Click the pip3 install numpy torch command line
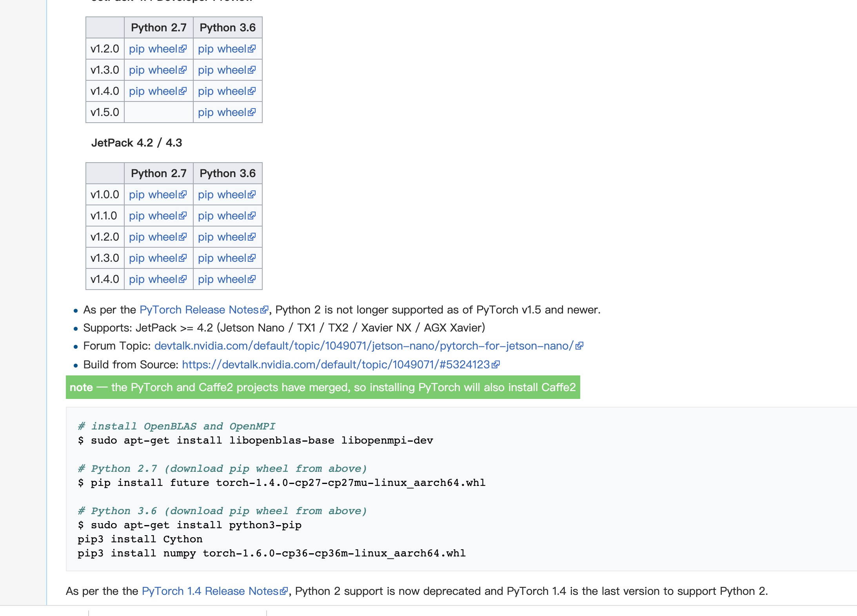Screen dimensions: 857x616 (x=271, y=553)
